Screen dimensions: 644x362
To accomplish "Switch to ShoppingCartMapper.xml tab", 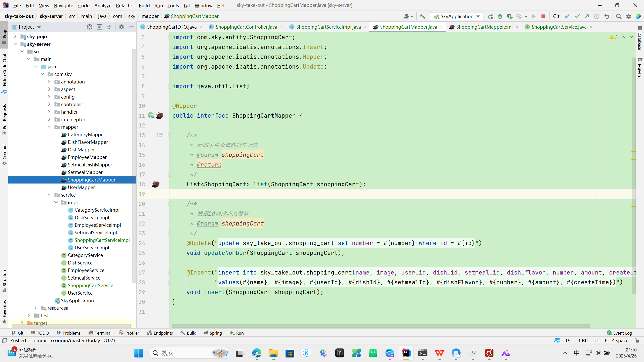I will click(484, 27).
